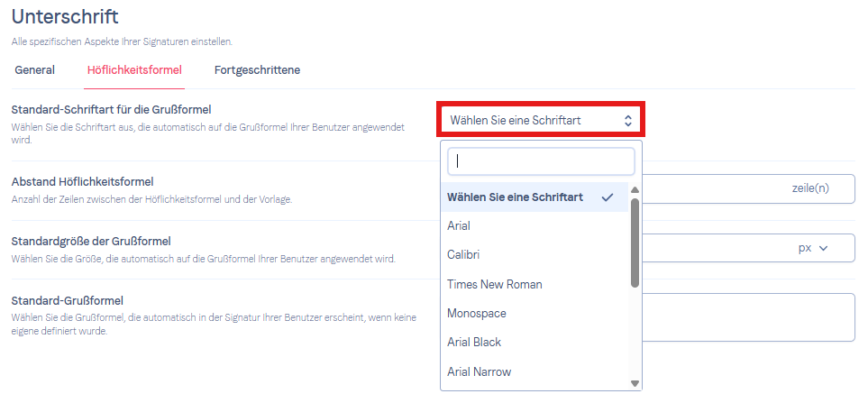Click the font list scroll-up arrow
The image size is (868, 403).
pos(635,190)
